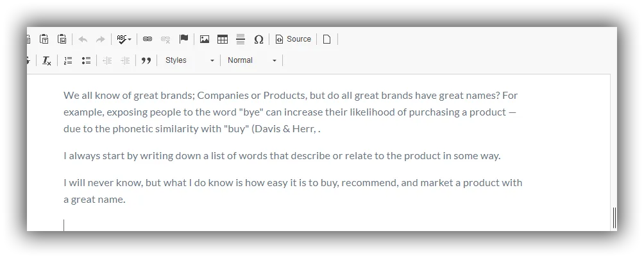This screenshot has height=258, width=644.
Task: Click the Paste as plain text icon
Action: pyautogui.click(x=44, y=39)
